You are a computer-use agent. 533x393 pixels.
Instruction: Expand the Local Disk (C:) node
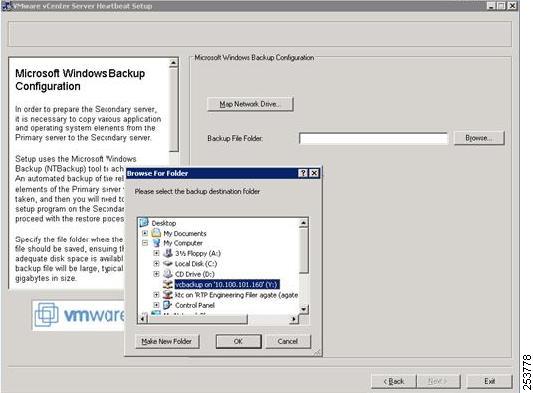(156, 263)
